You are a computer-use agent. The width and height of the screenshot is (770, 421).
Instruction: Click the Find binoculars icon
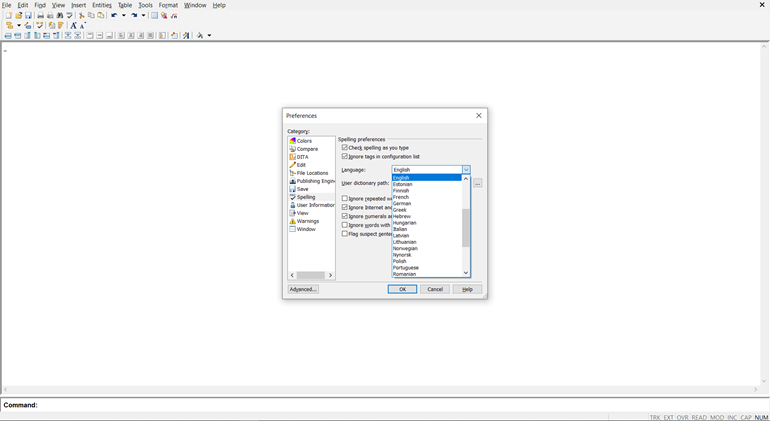[x=59, y=16]
